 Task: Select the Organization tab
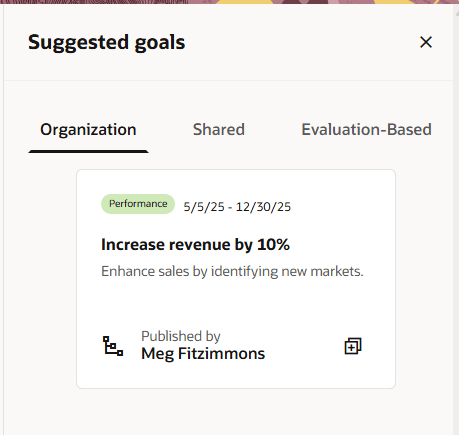[x=88, y=129]
